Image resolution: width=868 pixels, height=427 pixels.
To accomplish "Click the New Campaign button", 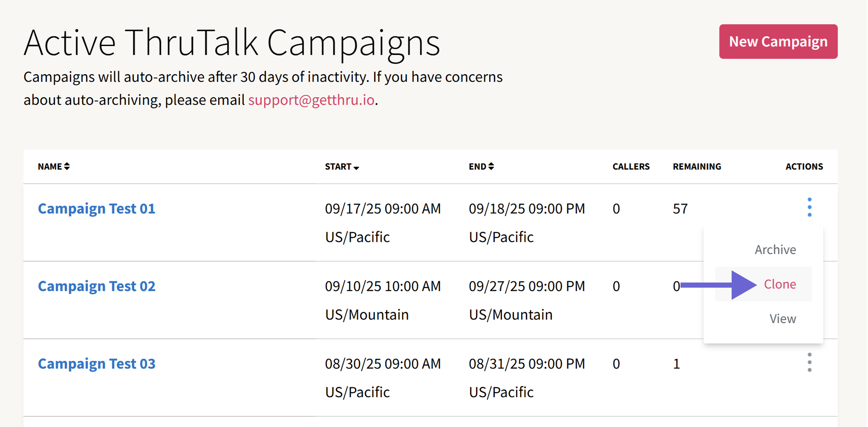I will [778, 42].
